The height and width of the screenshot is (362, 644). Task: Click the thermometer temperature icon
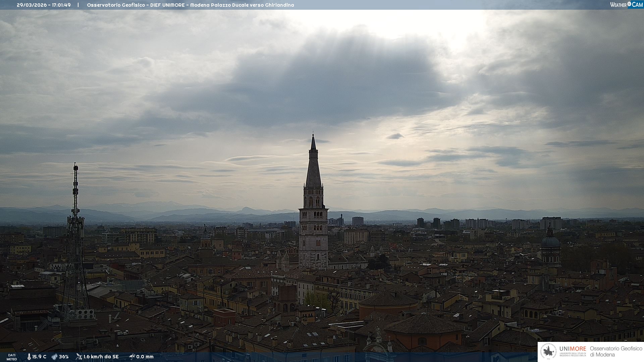pyautogui.click(x=29, y=357)
